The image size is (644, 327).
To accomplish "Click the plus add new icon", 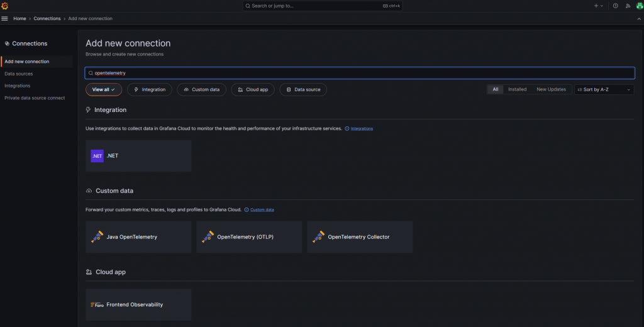I will point(596,6).
